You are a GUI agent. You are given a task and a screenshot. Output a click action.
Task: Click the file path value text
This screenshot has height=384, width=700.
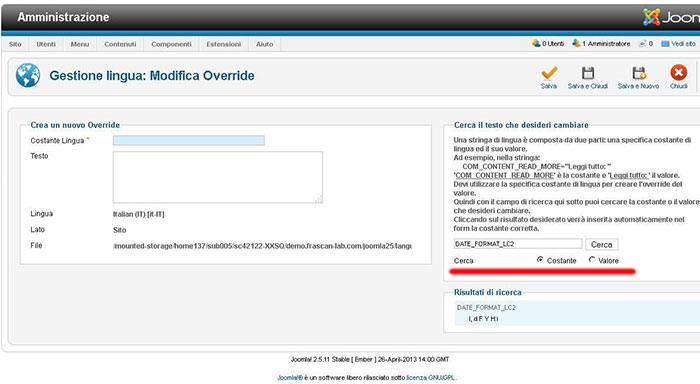click(262, 246)
